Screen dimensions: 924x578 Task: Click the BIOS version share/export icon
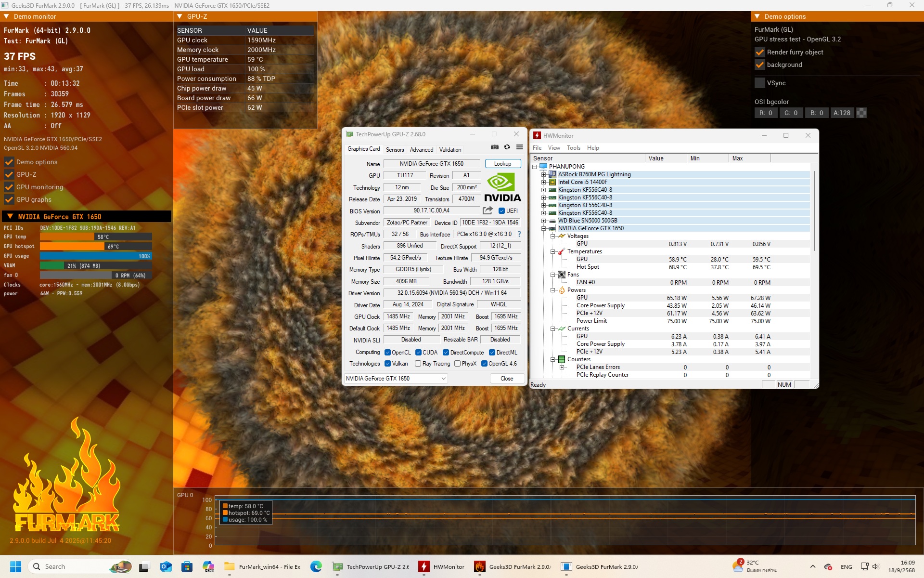coord(488,210)
